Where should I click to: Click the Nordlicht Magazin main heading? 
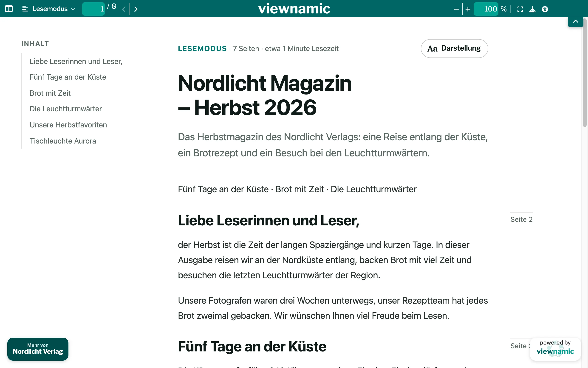(x=265, y=95)
